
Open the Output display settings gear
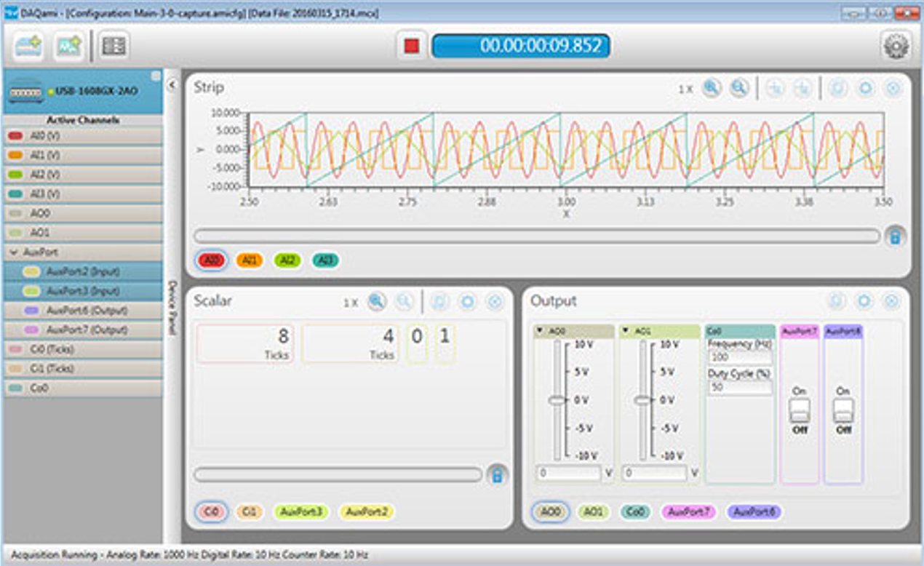pyautogui.click(x=864, y=301)
